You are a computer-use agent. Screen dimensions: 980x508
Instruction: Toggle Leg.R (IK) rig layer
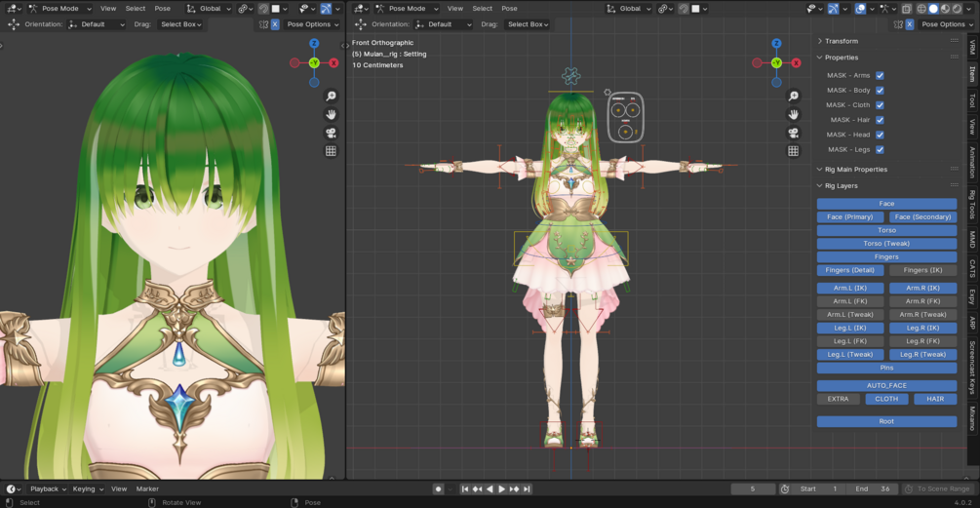(922, 328)
